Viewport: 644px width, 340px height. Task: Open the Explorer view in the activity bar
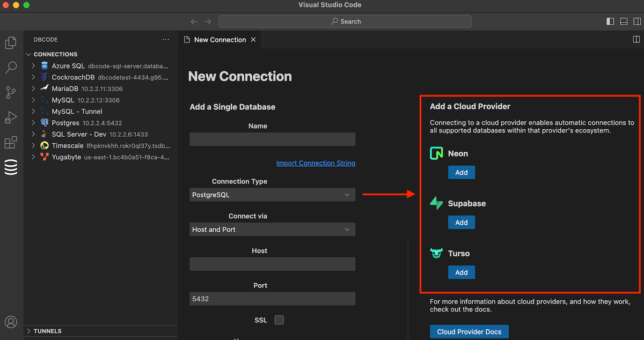click(x=11, y=42)
